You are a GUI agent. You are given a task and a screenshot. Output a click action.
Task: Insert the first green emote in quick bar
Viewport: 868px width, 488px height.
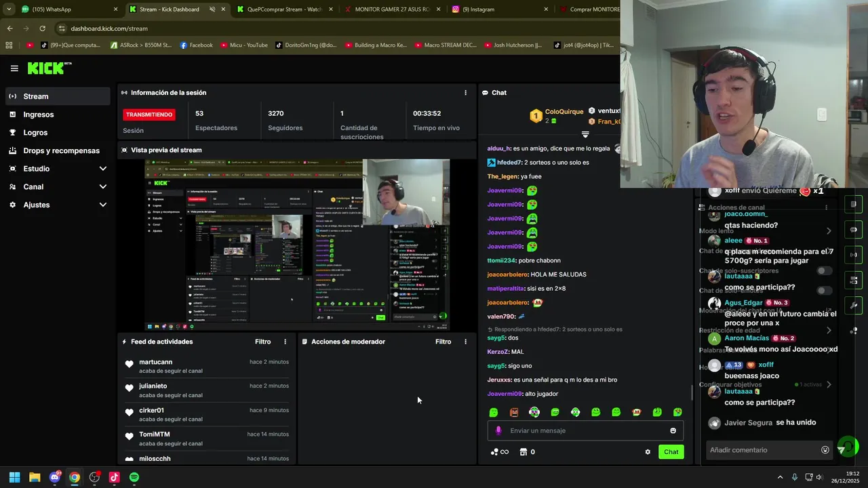[x=494, y=412]
